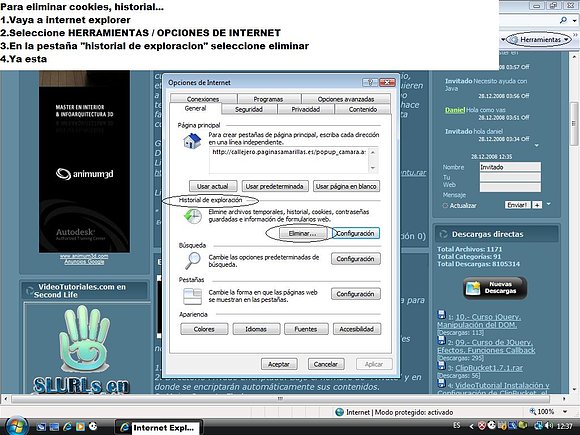
Task: Click home page box scroll-up arrow
Action: [x=373, y=152]
